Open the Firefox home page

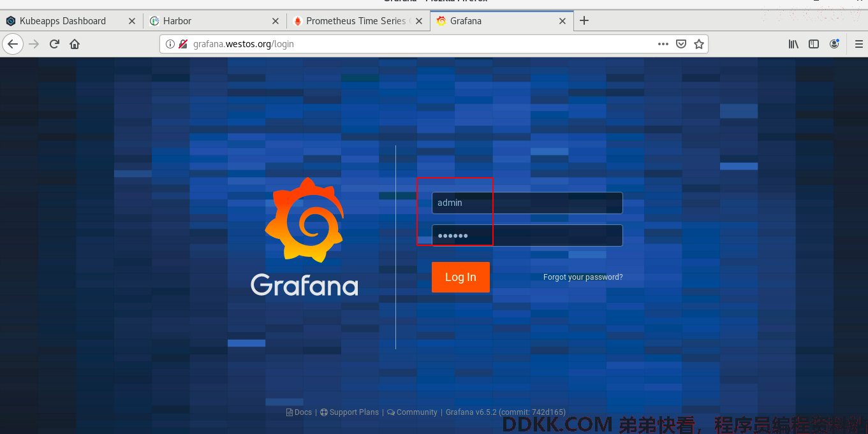pyautogui.click(x=75, y=44)
